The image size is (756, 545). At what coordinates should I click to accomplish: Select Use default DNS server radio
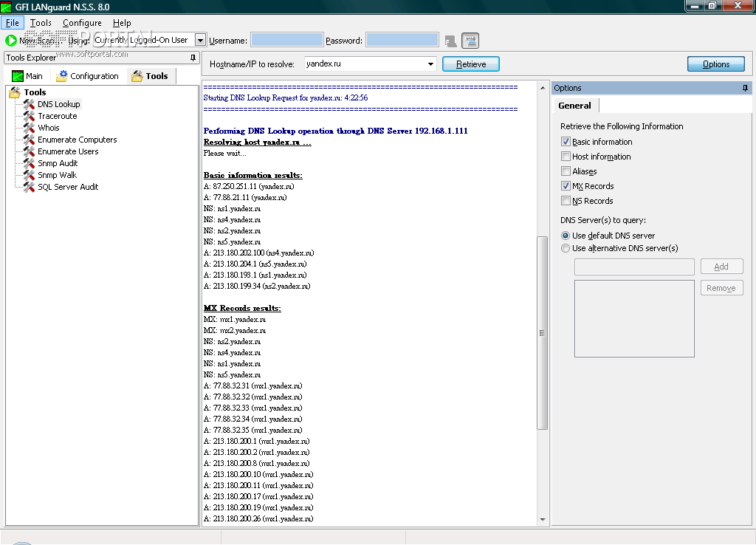566,236
